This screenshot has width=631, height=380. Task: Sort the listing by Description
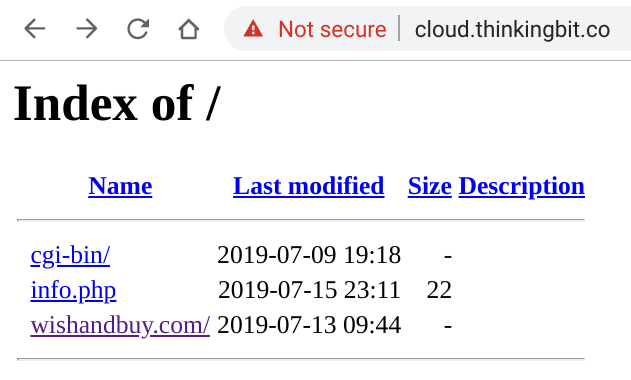[x=522, y=186]
